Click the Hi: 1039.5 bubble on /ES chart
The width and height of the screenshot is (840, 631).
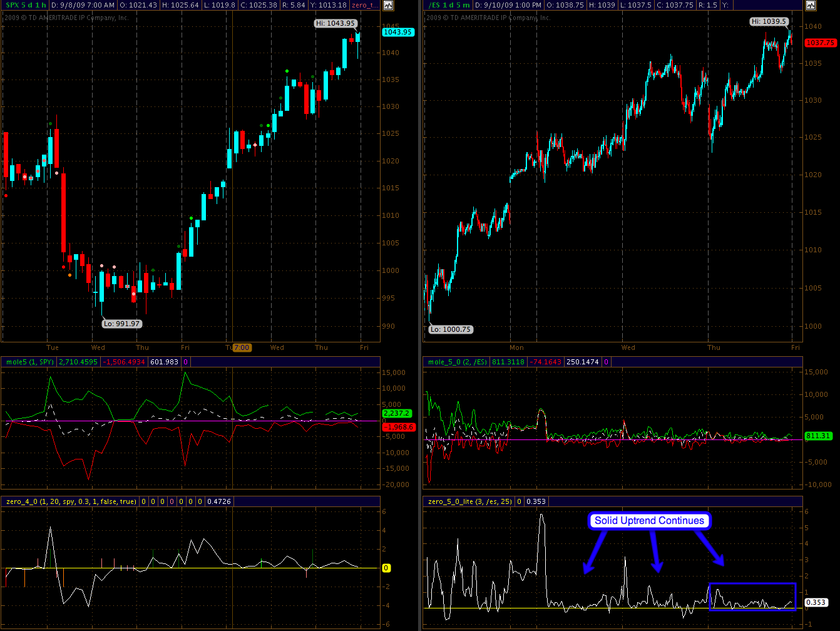point(767,21)
